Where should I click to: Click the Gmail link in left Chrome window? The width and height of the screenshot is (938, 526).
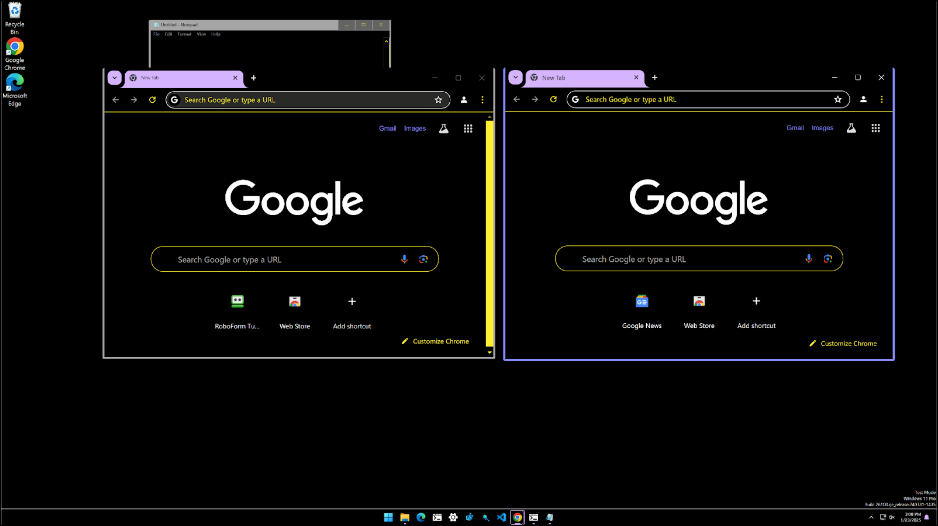[x=387, y=128]
